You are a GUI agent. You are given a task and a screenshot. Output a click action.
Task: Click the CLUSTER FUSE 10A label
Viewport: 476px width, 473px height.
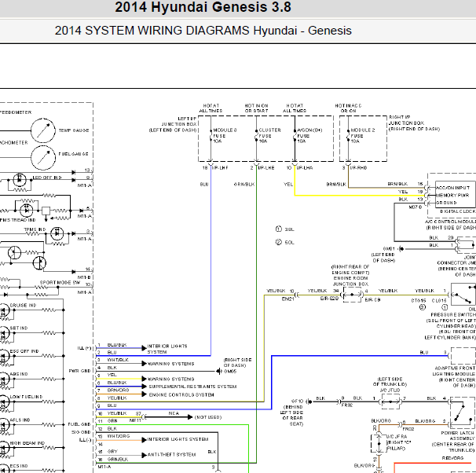point(269,136)
